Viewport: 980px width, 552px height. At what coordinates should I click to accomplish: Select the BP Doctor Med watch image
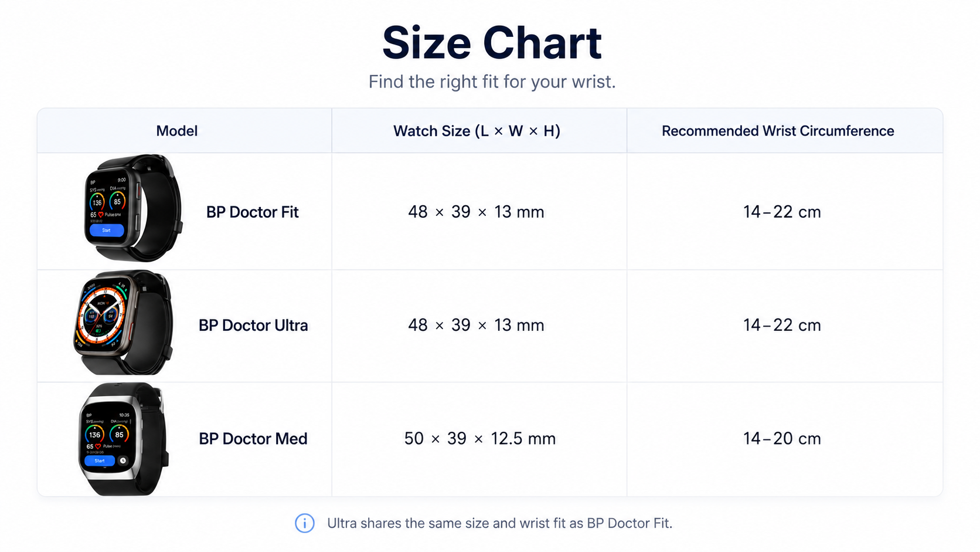[123, 439]
